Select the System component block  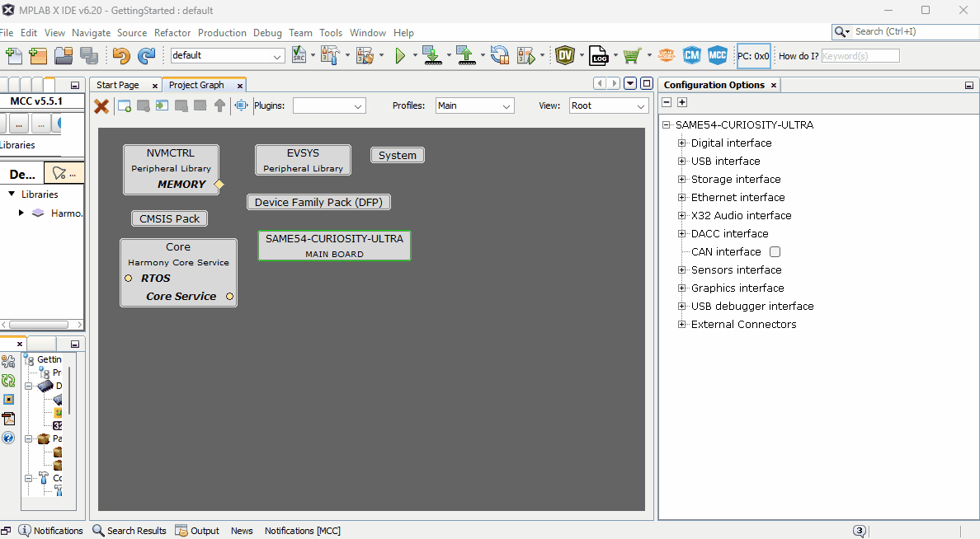pos(398,155)
